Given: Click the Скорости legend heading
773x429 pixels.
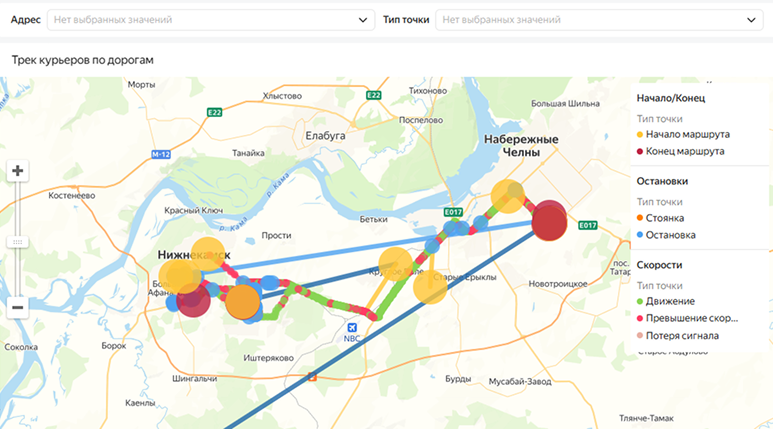Looking at the screenshot, I should [659, 265].
